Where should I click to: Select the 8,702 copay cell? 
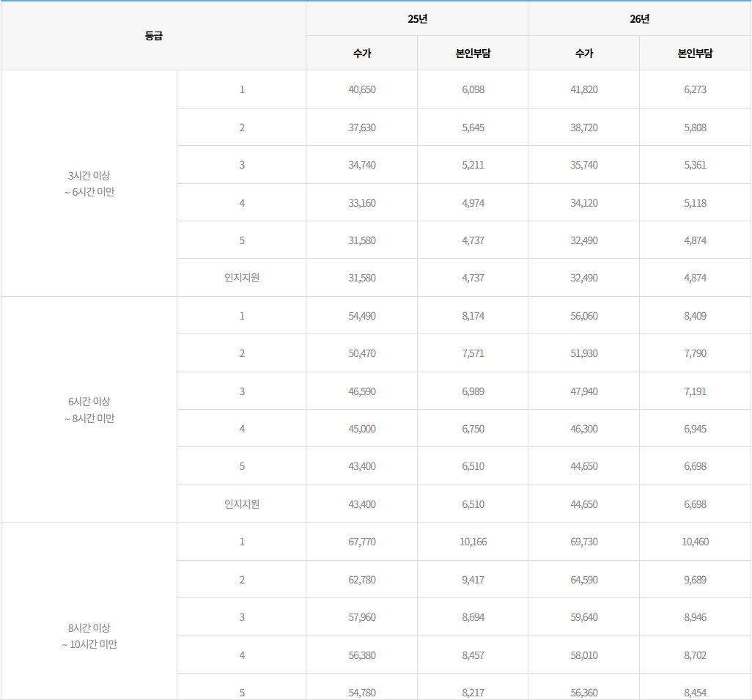click(695, 655)
